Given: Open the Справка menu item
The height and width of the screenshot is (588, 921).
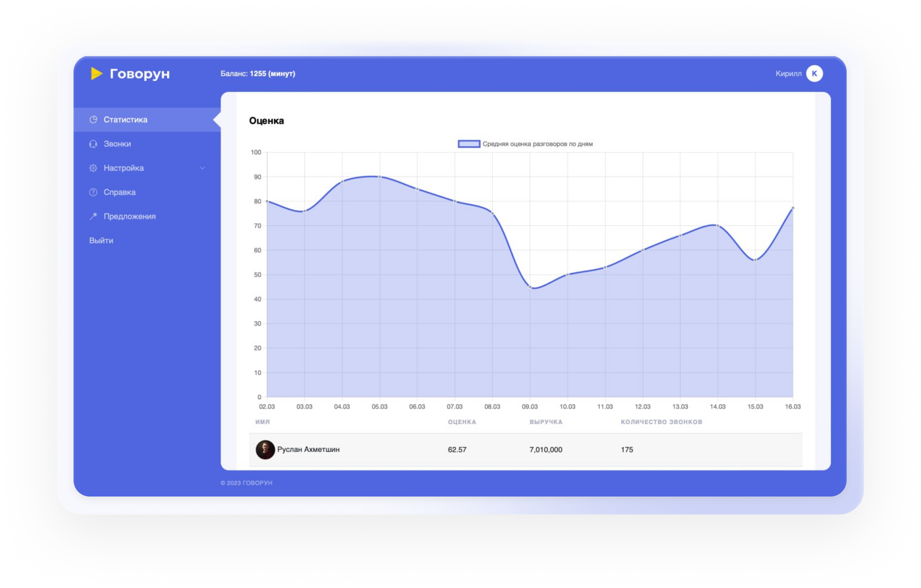Looking at the screenshot, I should (x=119, y=192).
